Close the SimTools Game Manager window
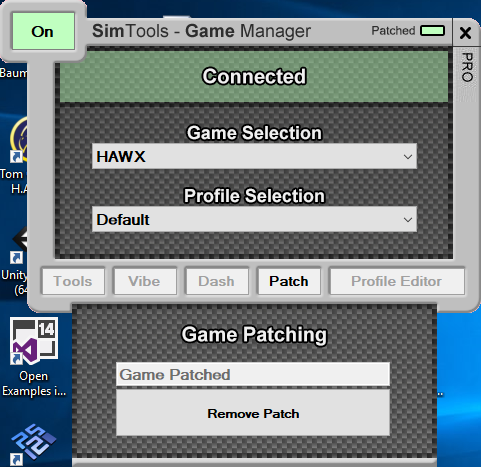 (x=465, y=33)
